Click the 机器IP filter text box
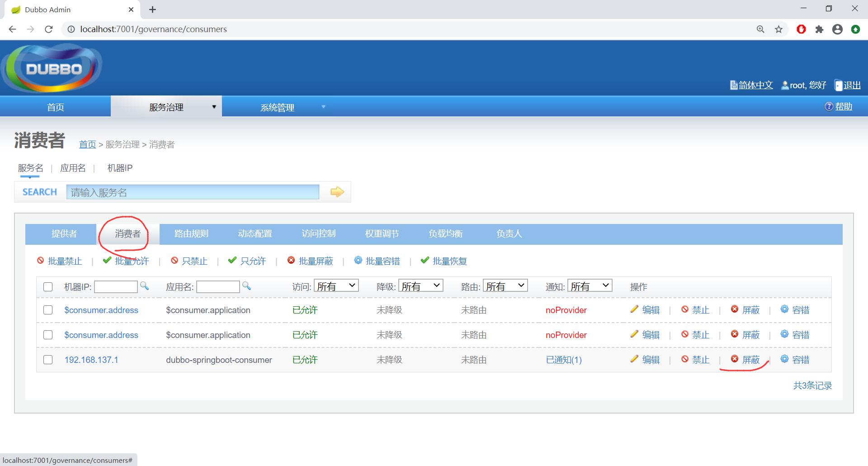 click(x=116, y=287)
